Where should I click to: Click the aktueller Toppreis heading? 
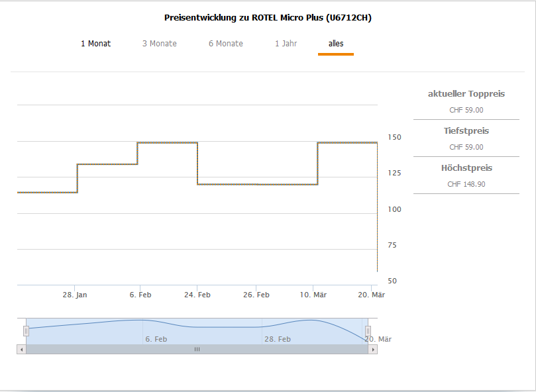[x=466, y=94]
